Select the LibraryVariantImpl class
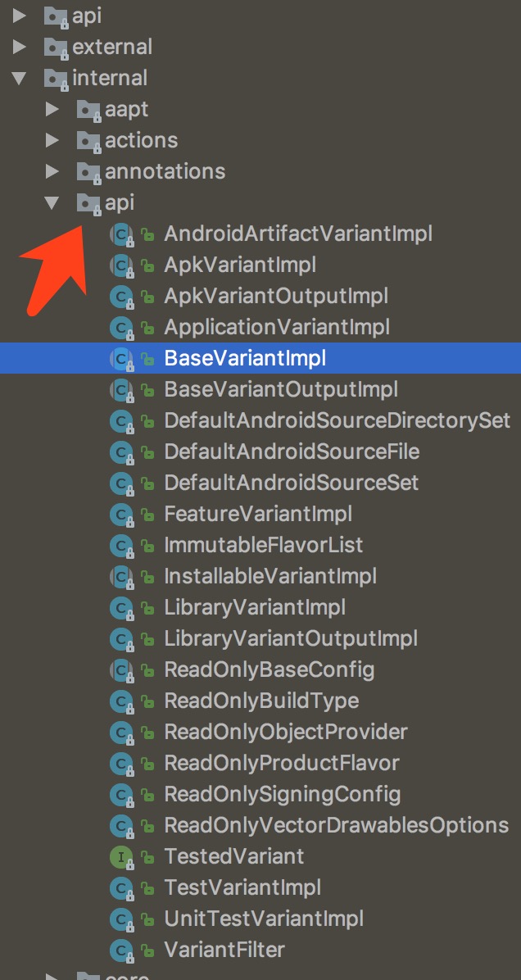521x980 pixels. click(256, 607)
